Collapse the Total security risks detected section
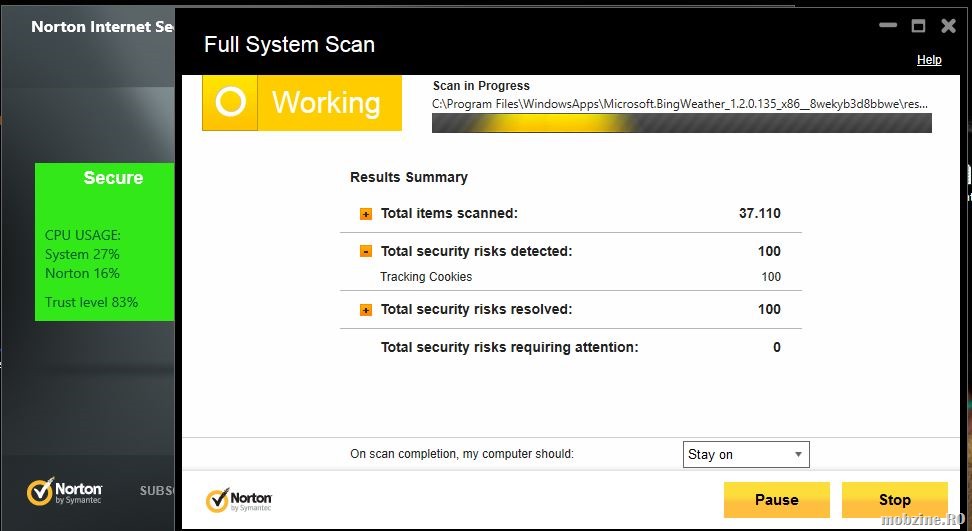 pos(366,252)
